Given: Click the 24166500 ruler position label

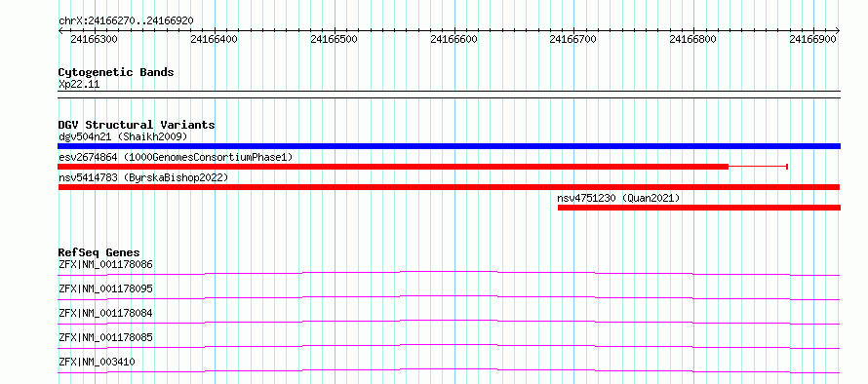Looking at the screenshot, I should click(x=334, y=39).
